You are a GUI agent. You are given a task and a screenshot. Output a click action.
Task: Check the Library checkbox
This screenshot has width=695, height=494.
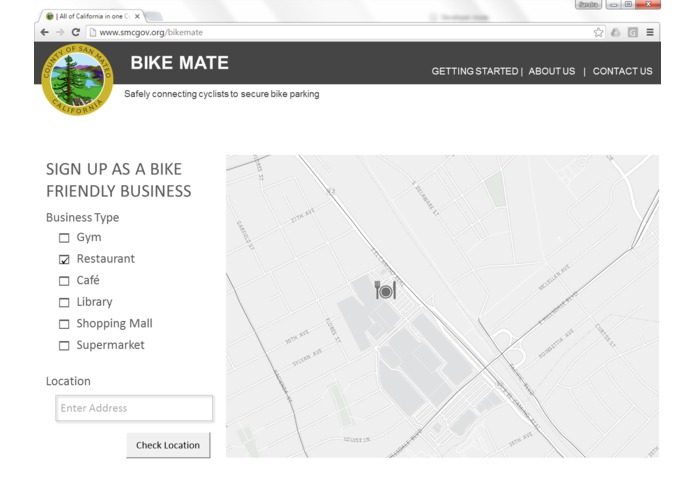coord(64,303)
